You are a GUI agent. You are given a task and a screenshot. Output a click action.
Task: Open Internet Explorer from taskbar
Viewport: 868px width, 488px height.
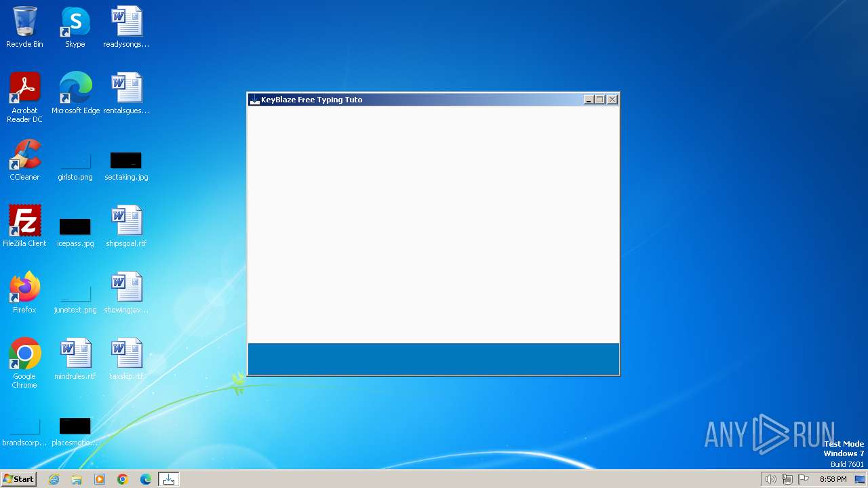[x=54, y=479]
